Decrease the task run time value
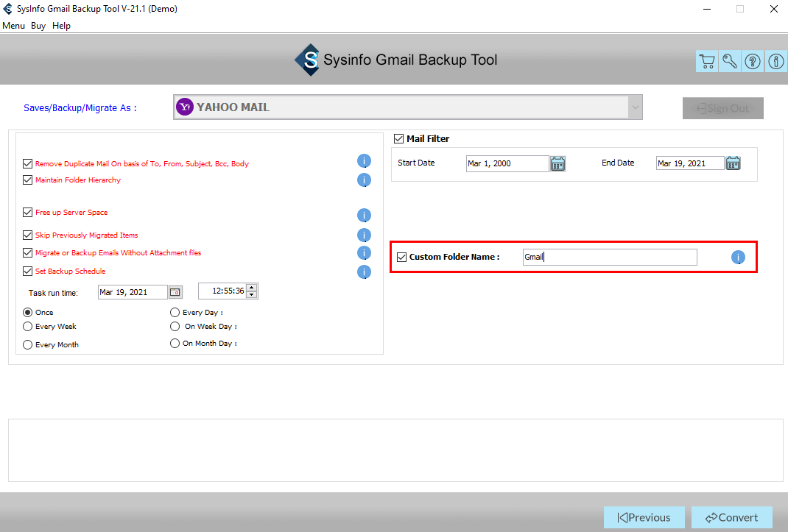 pos(252,295)
